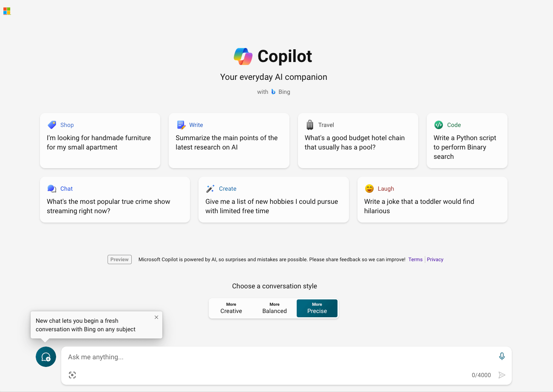The width and height of the screenshot is (553, 392).
Task: Select the Laugh emoji icon
Action: pyautogui.click(x=369, y=188)
